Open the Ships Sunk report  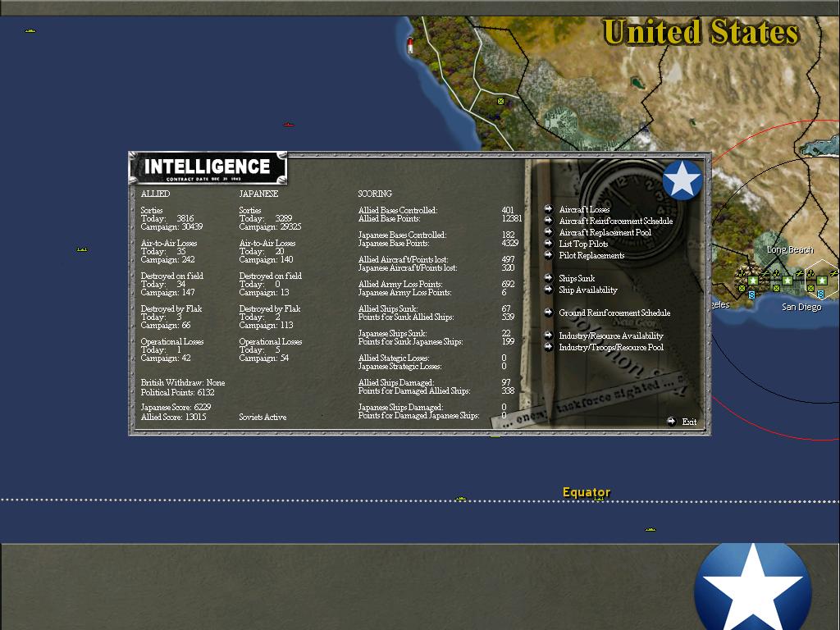pyautogui.click(x=577, y=279)
